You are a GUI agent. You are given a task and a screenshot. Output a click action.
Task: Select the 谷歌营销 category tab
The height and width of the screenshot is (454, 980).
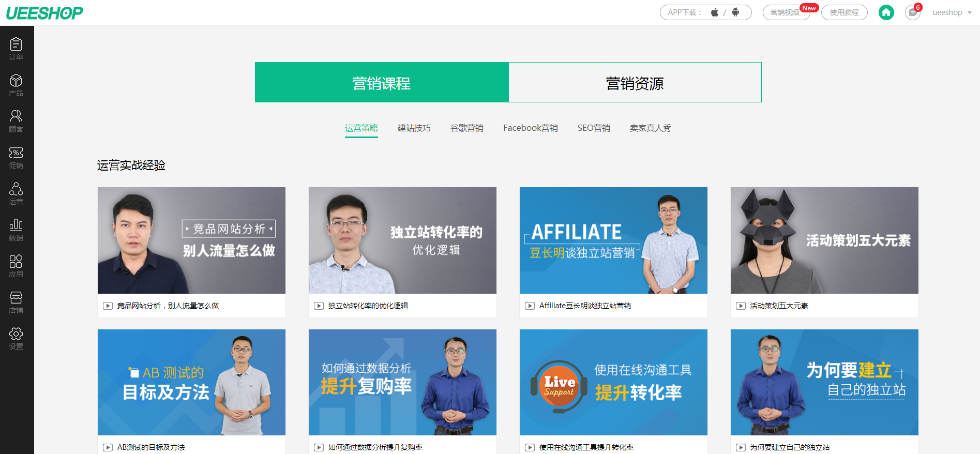(467, 128)
